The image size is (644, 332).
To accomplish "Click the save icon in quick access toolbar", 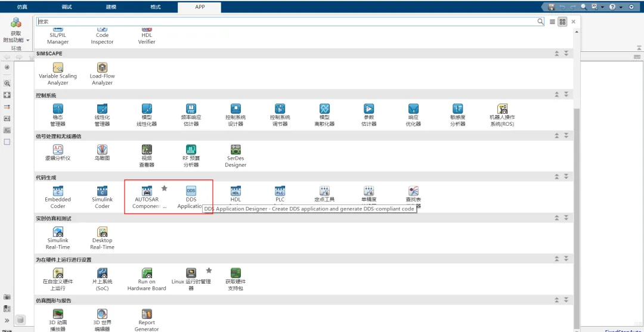I will (x=551, y=7).
